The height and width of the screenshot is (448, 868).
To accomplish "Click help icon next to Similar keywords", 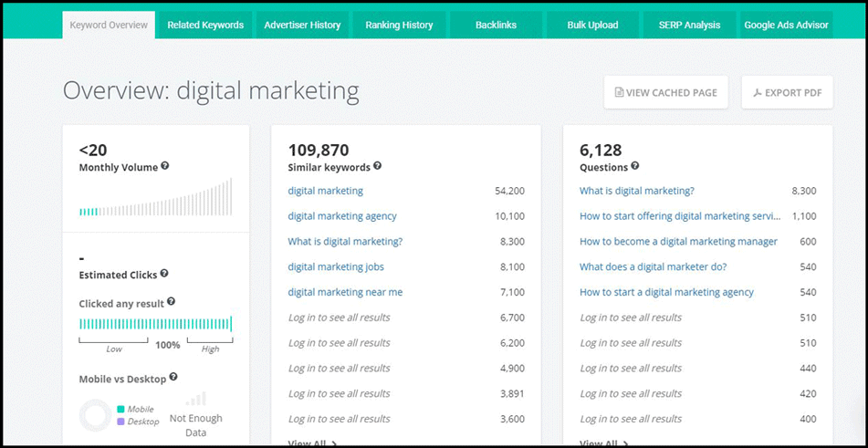I will [x=377, y=167].
